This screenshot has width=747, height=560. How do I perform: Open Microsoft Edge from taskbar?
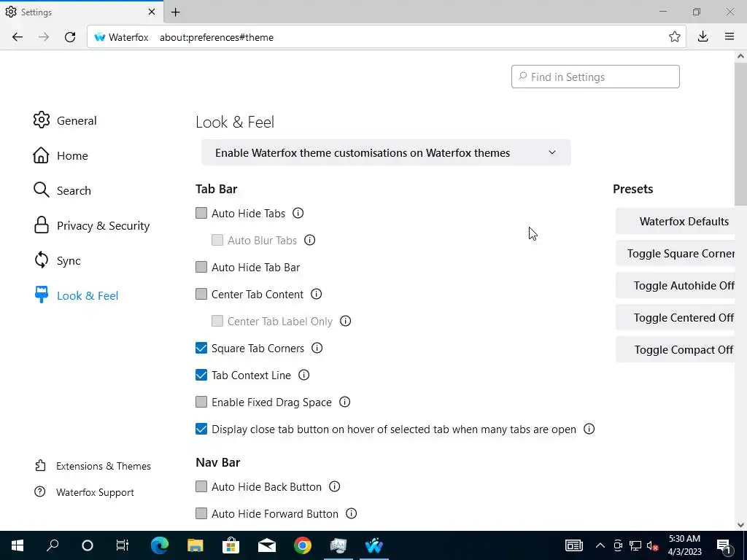[x=160, y=545]
